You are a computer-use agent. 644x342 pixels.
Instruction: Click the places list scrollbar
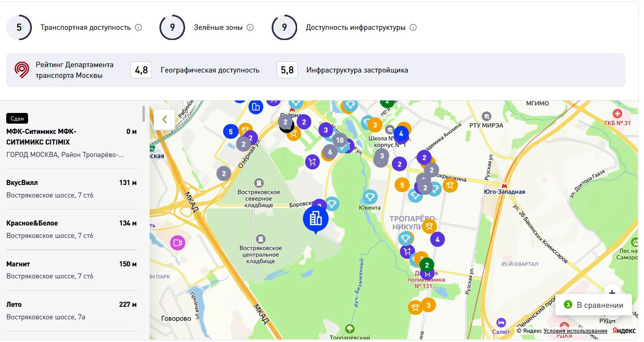143,114
